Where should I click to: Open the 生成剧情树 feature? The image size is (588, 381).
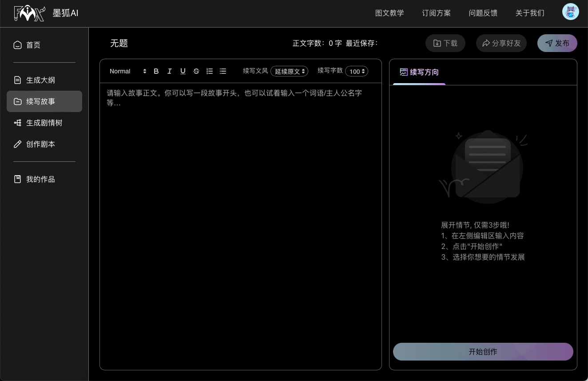click(x=44, y=123)
